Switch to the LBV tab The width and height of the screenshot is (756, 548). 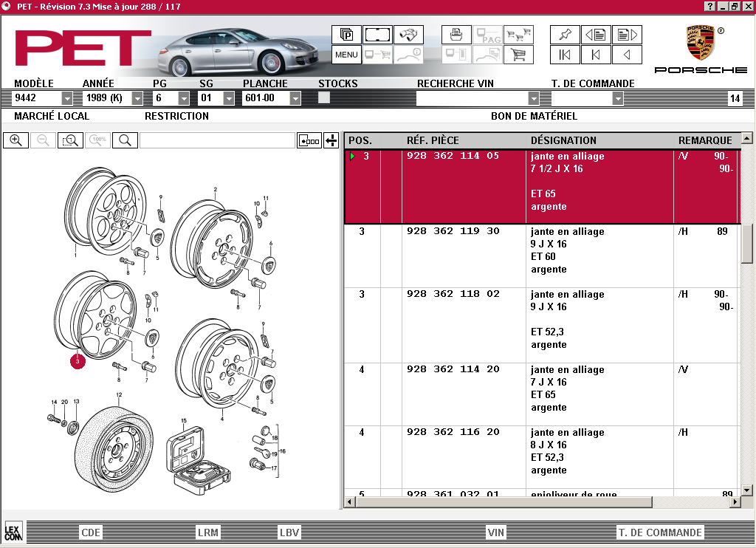(x=289, y=532)
